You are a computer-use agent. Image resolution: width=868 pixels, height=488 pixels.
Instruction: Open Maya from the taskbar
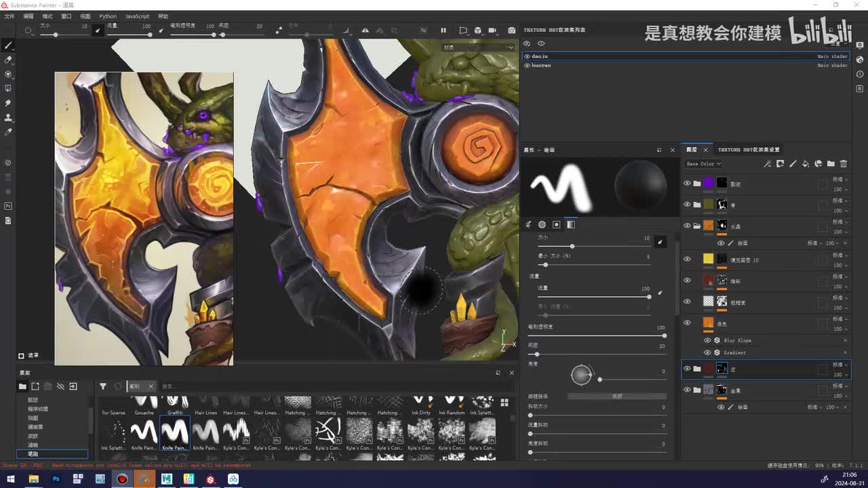167,479
